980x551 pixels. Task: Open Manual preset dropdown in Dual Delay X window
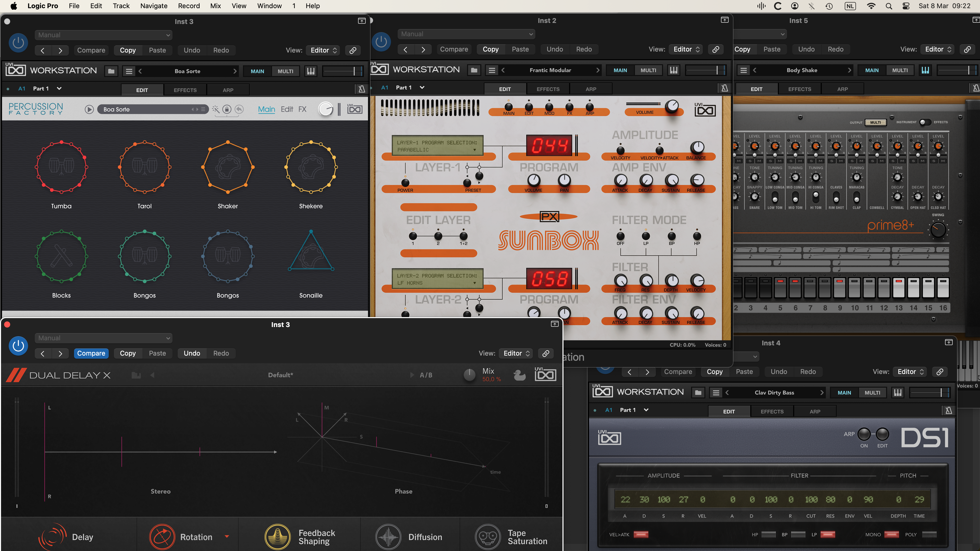point(103,338)
